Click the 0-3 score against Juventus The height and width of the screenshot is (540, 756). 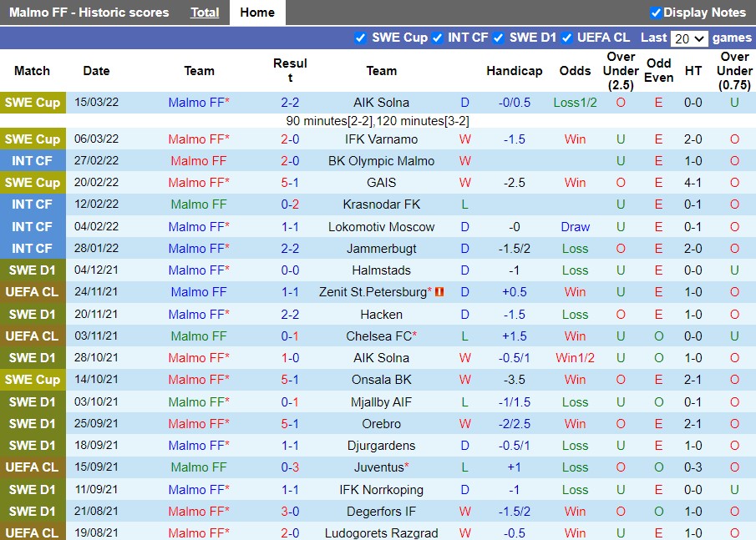[x=290, y=467]
